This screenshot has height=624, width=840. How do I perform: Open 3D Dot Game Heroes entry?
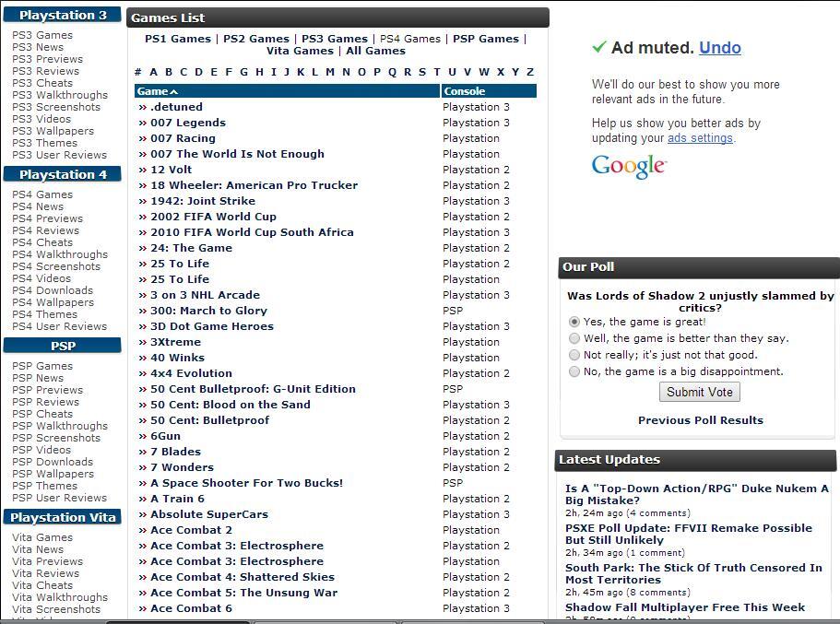pyautogui.click(x=211, y=326)
